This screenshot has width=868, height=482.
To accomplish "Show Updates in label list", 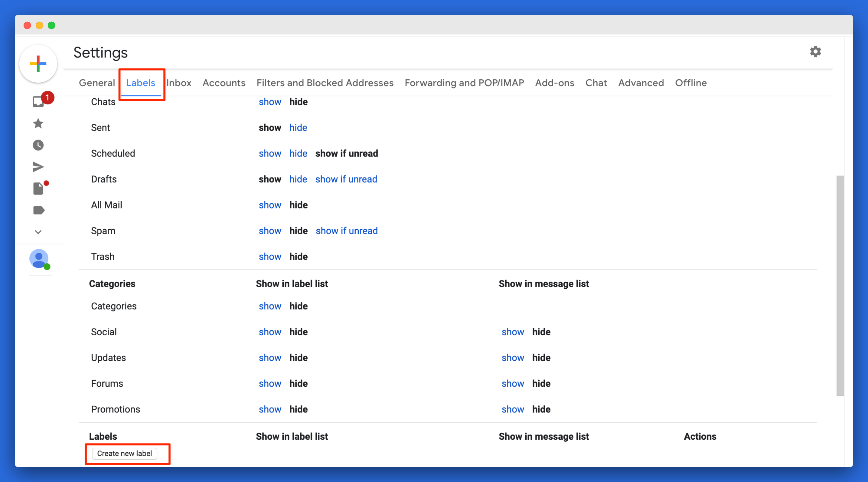I will coord(269,358).
